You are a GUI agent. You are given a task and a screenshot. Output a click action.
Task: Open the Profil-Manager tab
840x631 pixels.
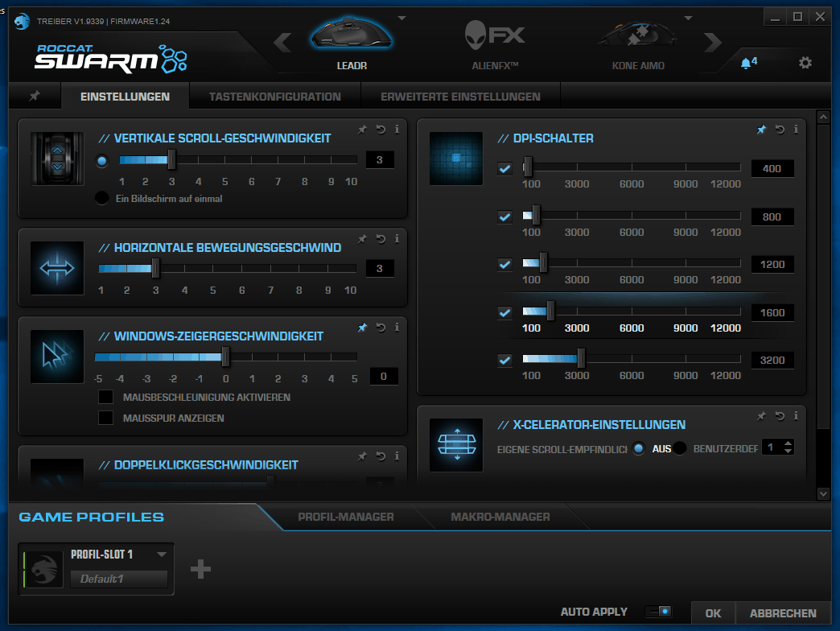tap(345, 517)
